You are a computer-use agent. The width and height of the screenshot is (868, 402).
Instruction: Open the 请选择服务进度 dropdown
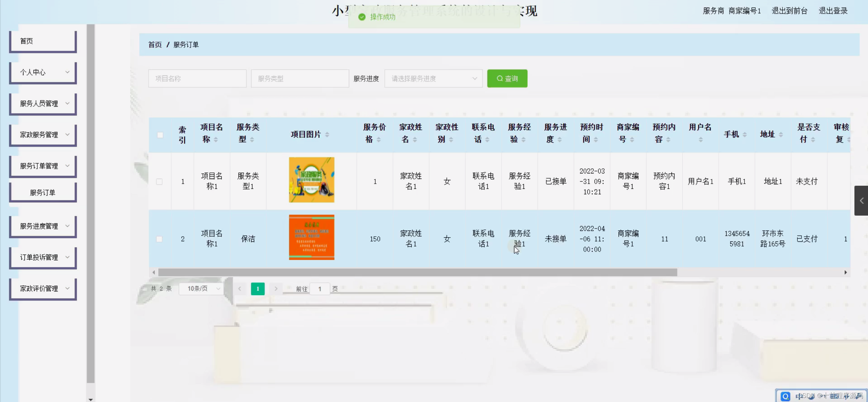coord(433,78)
